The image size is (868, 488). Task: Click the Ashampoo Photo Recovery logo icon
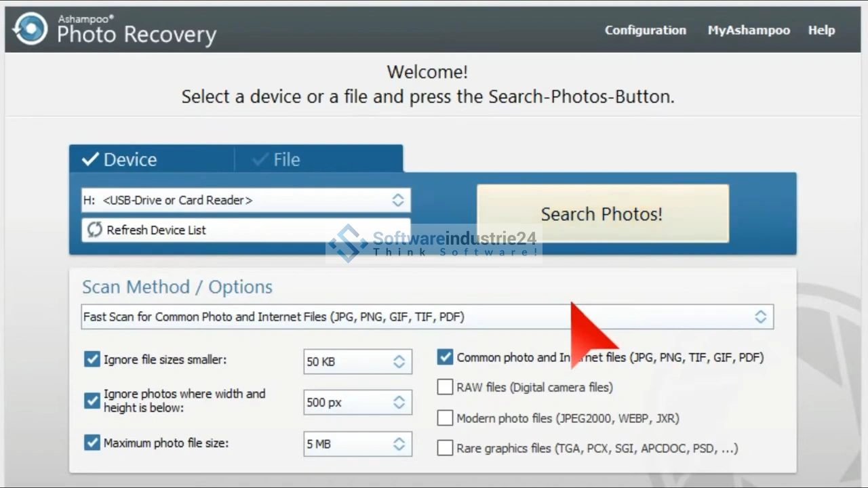click(31, 28)
